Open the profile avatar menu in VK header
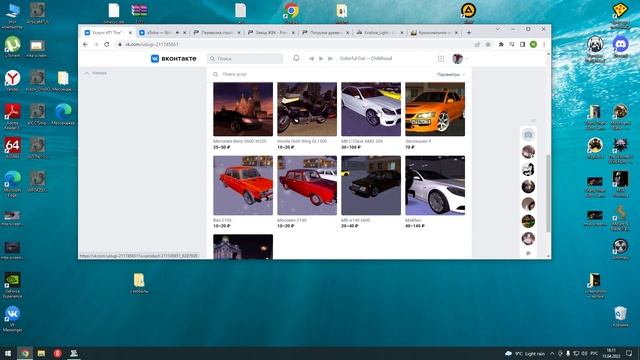This screenshot has height=360, width=640. coord(460,59)
